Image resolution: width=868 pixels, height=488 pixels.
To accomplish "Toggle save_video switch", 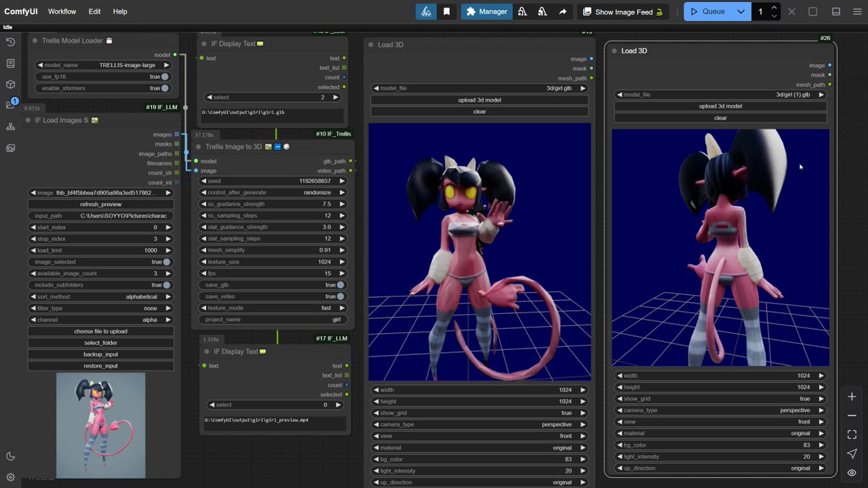I will [x=273, y=296].
